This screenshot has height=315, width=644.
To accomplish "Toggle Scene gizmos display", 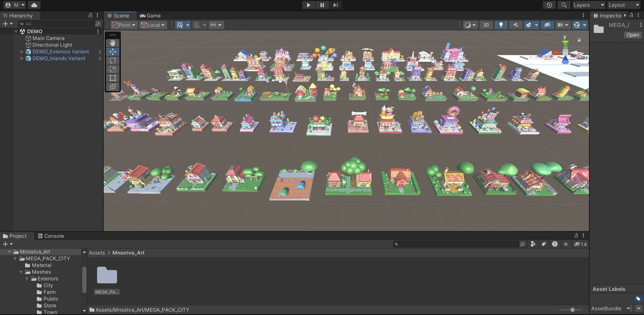I will pos(577,25).
